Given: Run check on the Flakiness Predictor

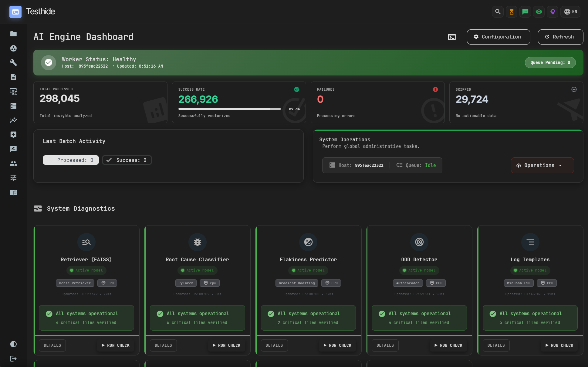Looking at the screenshot, I should (337, 345).
